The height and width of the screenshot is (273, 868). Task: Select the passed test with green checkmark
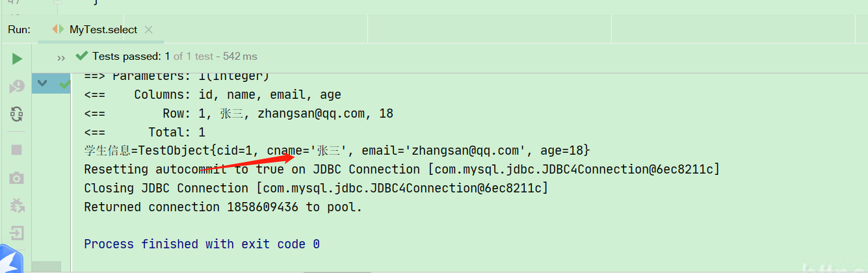click(65, 84)
